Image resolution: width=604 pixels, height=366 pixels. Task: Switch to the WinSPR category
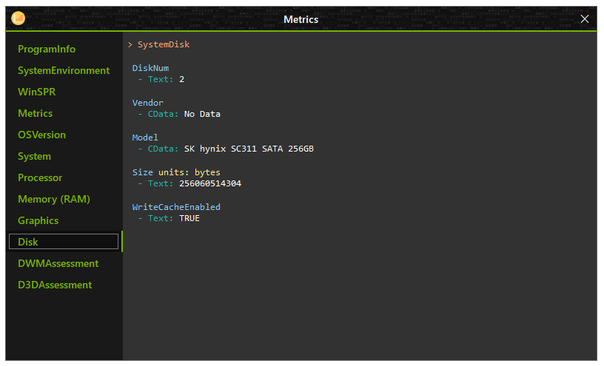pos(37,92)
